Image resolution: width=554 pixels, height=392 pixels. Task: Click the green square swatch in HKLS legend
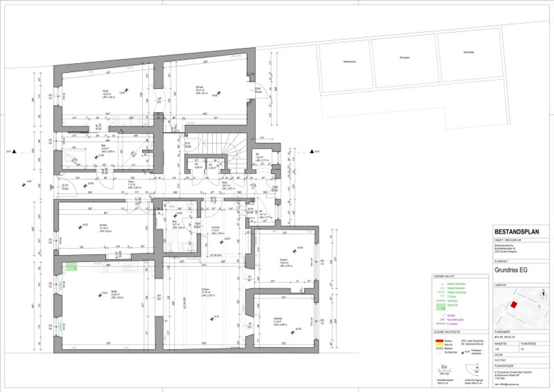[440, 307]
